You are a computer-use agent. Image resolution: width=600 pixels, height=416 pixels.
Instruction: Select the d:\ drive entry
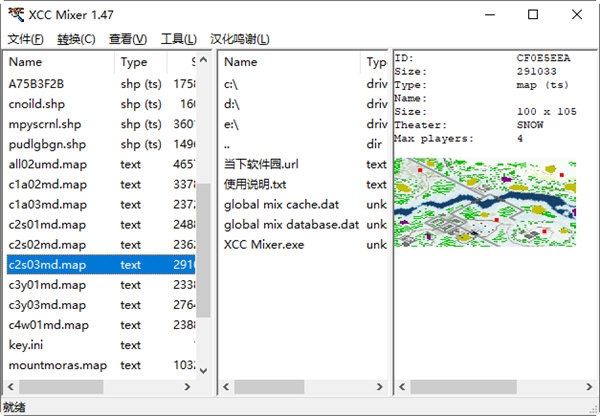coord(304,104)
